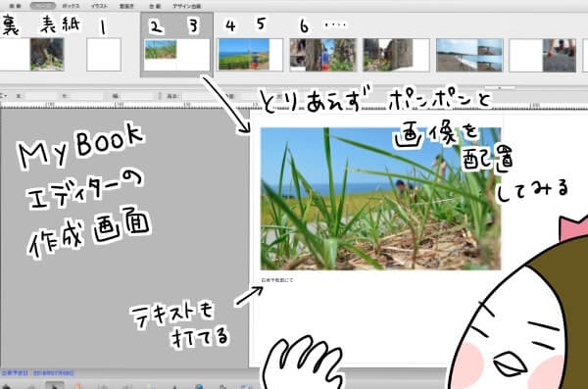The width and height of the screenshot is (588, 389).
Task: Select the pages 4-5 green field thumbnail
Action: tap(250, 55)
